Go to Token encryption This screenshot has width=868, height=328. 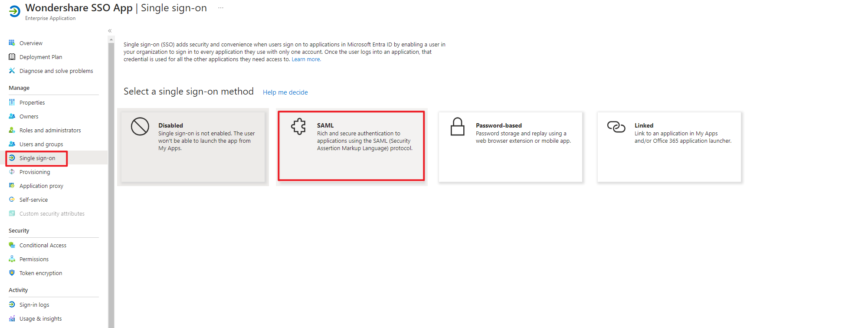coord(41,273)
